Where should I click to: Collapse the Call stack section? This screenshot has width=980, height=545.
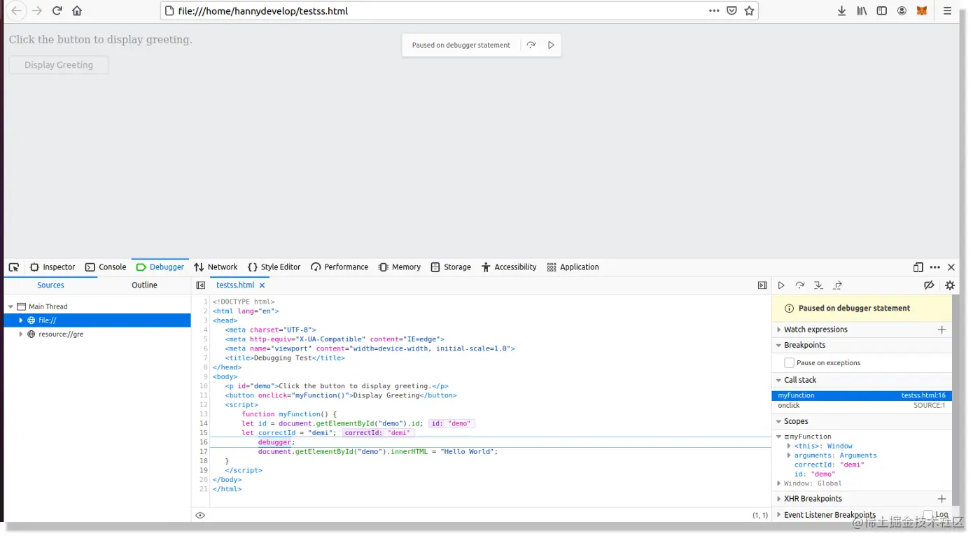pyautogui.click(x=778, y=381)
